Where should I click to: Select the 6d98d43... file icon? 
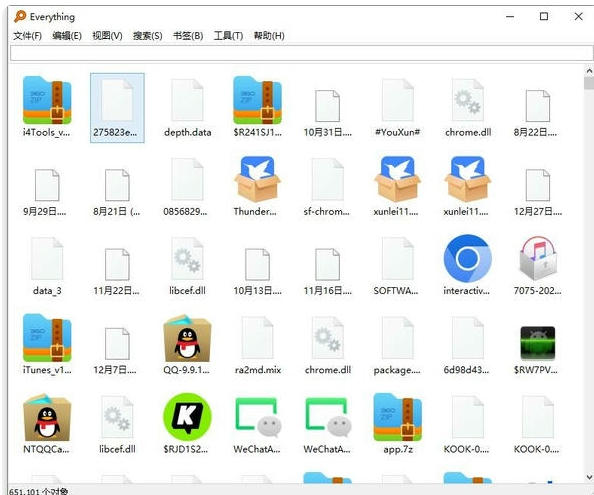[x=467, y=338]
